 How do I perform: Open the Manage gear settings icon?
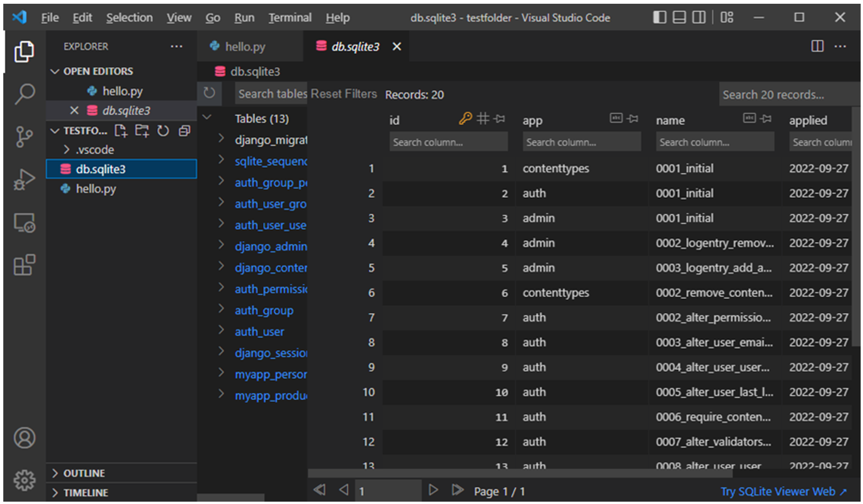pos(24,480)
